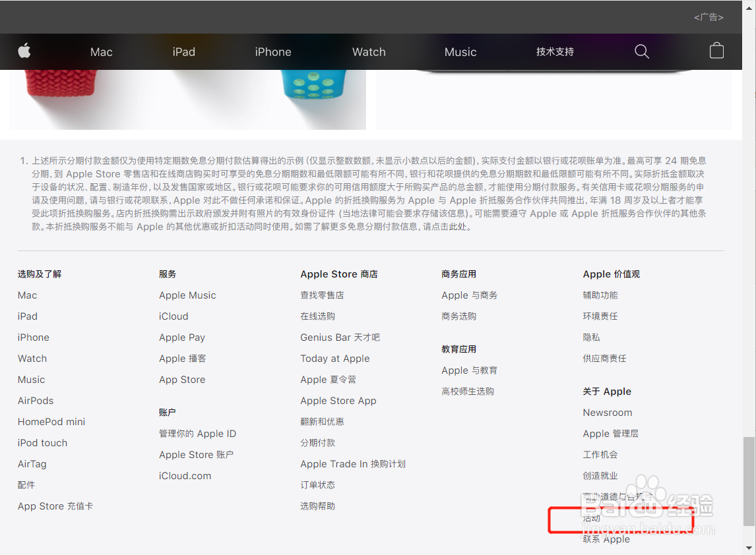
Task: Open Apple Store App link
Action: pos(338,401)
